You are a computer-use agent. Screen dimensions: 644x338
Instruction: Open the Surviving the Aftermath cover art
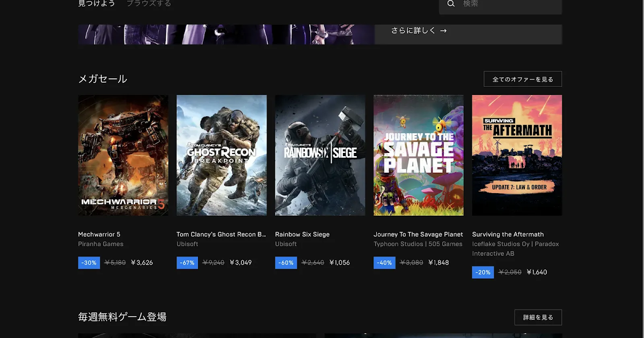(517, 155)
